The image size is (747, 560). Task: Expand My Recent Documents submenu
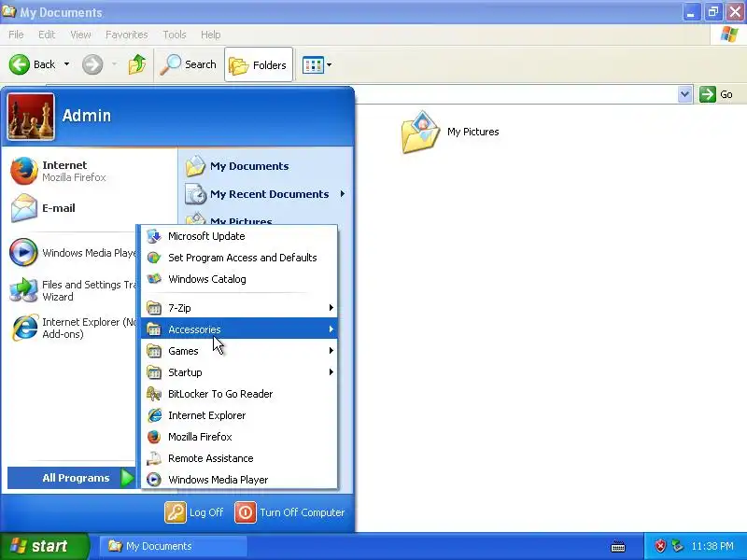click(x=266, y=194)
